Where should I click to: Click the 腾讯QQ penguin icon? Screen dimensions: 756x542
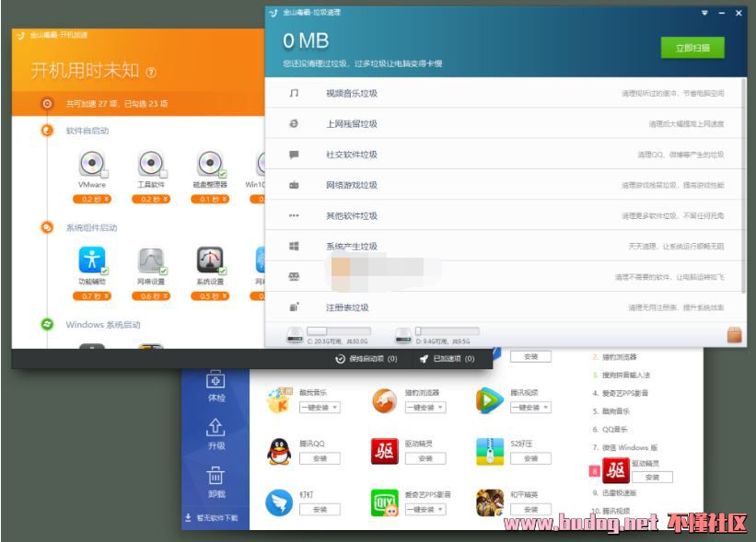click(x=279, y=452)
